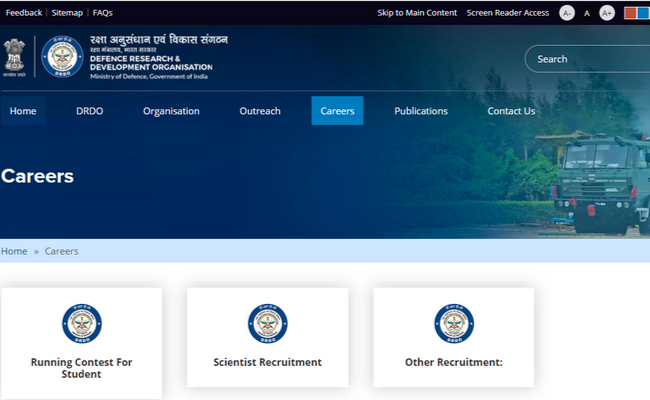
Task: Expand the Organisation menu
Action: [171, 111]
